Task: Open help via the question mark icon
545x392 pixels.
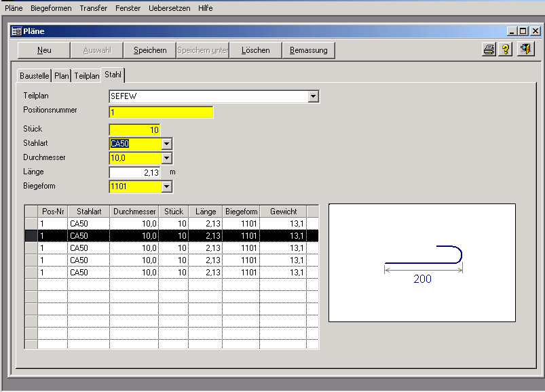Action: point(506,50)
